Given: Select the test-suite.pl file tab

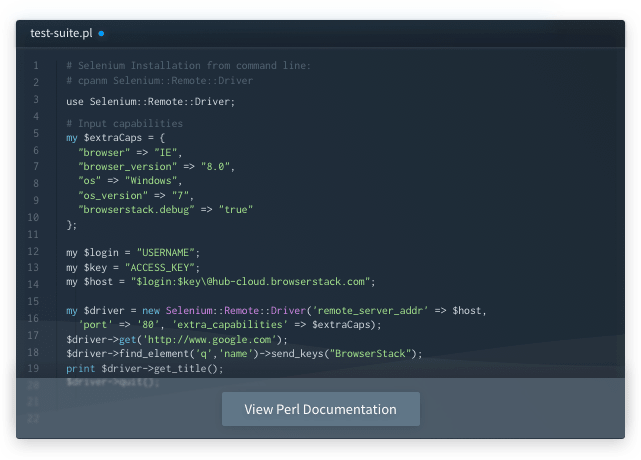Looking at the screenshot, I should click(x=61, y=33).
